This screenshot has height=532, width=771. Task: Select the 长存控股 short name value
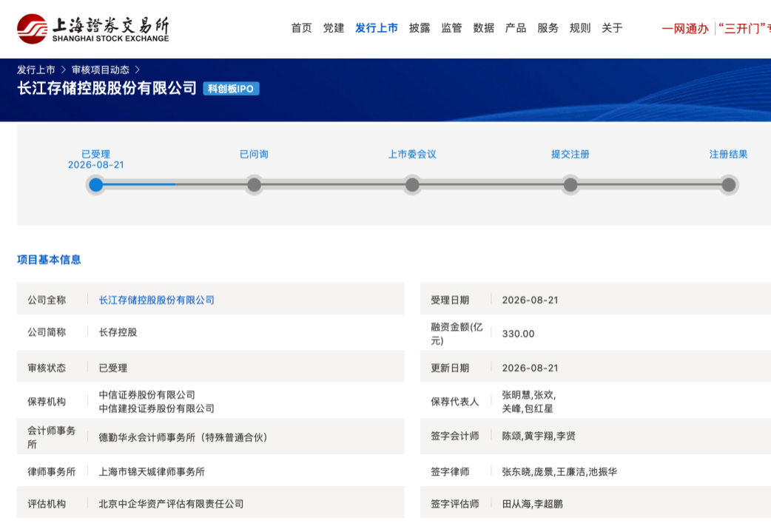pyautogui.click(x=118, y=332)
